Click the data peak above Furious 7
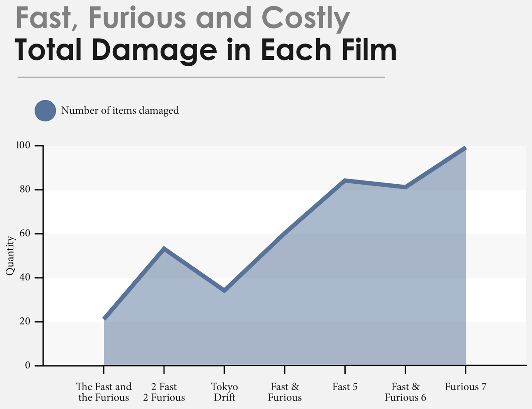Image resolution: width=532 pixels, height=409 pixels. 465,148
